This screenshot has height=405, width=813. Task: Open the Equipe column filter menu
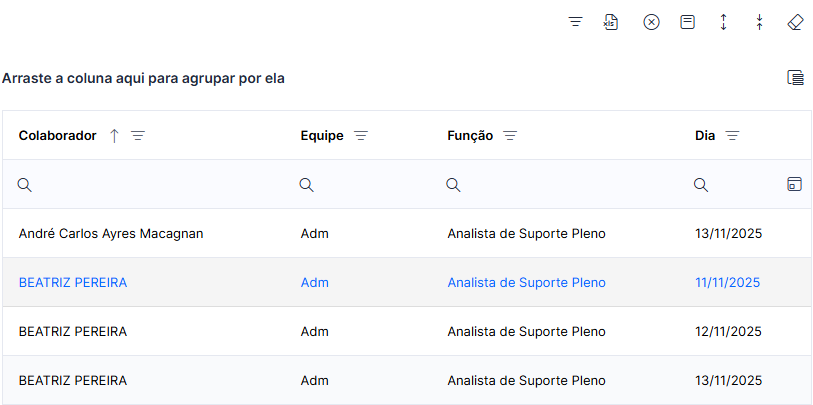(x=361, y=136)
